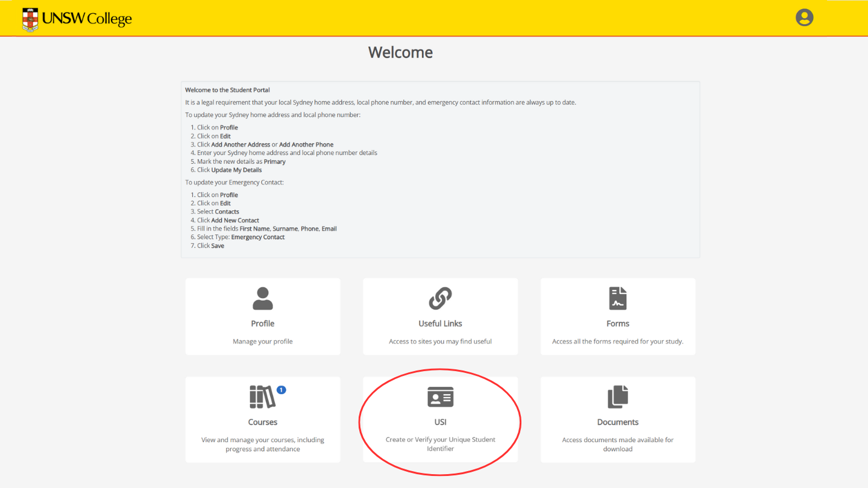
Task: Click the Profile person icon
Action: tap(263, 298)
